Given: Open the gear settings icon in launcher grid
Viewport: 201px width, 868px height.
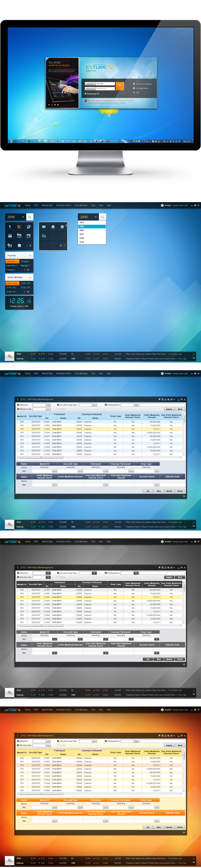Looking at the screenshot, I should pos(62,227).
